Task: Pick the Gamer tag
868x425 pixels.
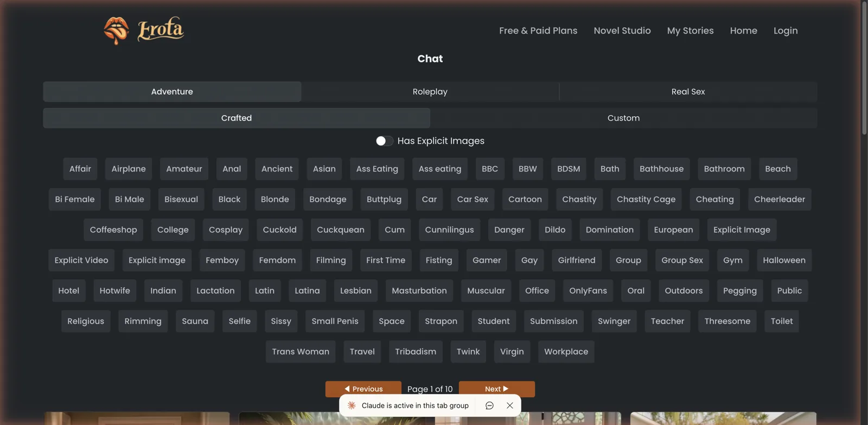Action: pyautogui.click(x=487, y=260)
